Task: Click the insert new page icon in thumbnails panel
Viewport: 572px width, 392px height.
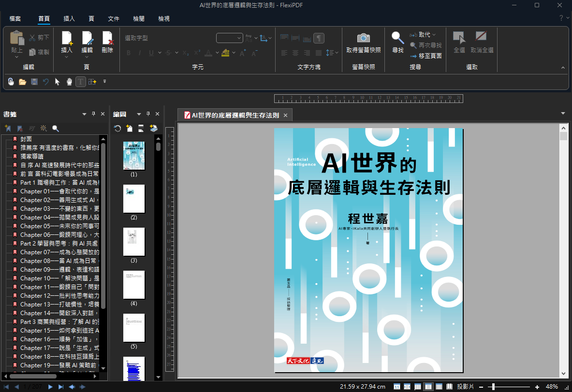Action: (x=129, y=129)
